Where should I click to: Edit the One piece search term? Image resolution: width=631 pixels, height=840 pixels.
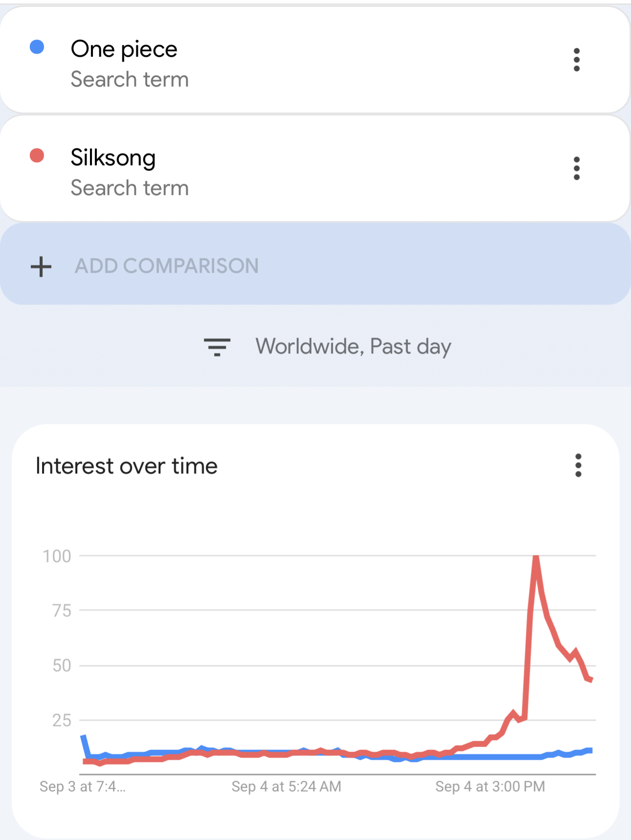[124, 49]
